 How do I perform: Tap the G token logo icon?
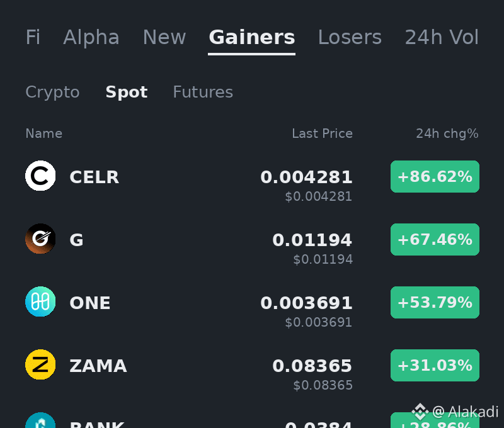(x=40, y=239)
